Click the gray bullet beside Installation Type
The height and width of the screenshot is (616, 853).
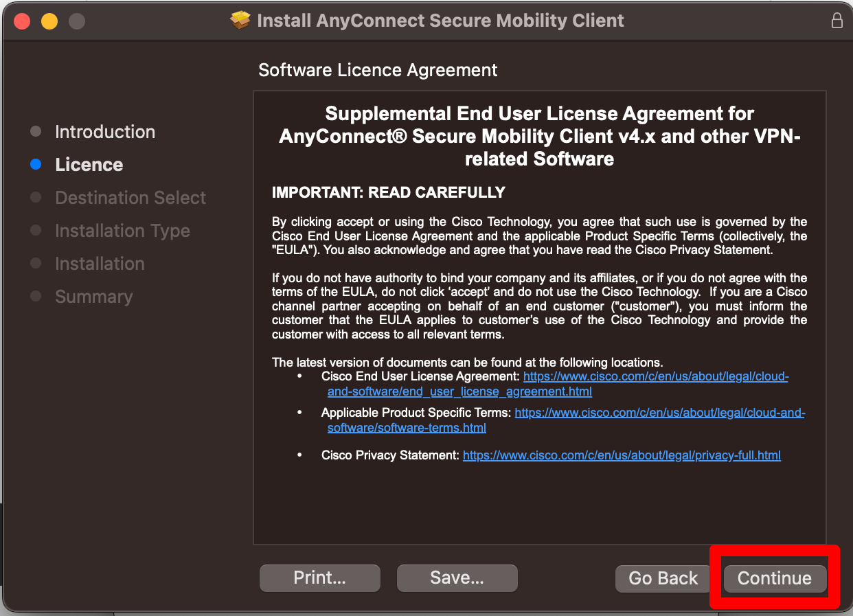(x=36, y=230)
